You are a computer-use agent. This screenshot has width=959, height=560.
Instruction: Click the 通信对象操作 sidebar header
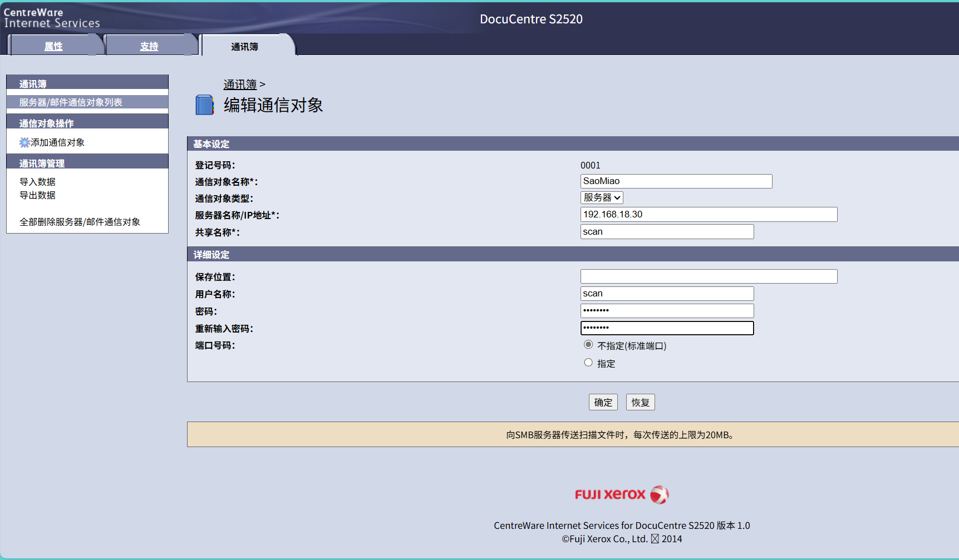point(87,122)
